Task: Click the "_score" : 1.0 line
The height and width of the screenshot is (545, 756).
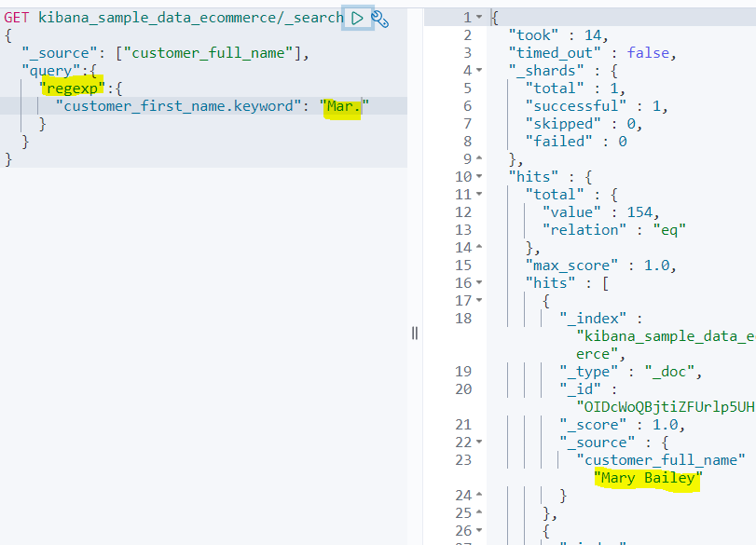Action: pyautogui.click(x=623, y=425)
